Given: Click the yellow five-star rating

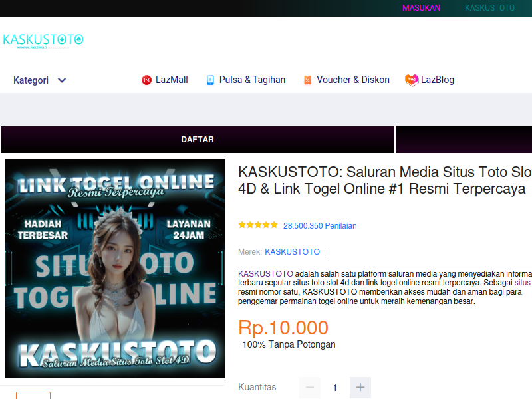Looking at the screenshot, I should tap(258, 225).
